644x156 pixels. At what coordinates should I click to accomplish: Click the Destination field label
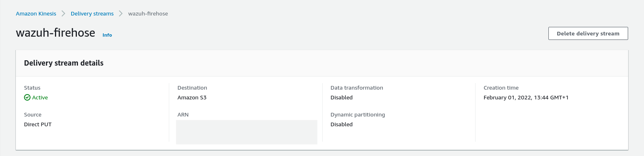(x=192, y=88)
